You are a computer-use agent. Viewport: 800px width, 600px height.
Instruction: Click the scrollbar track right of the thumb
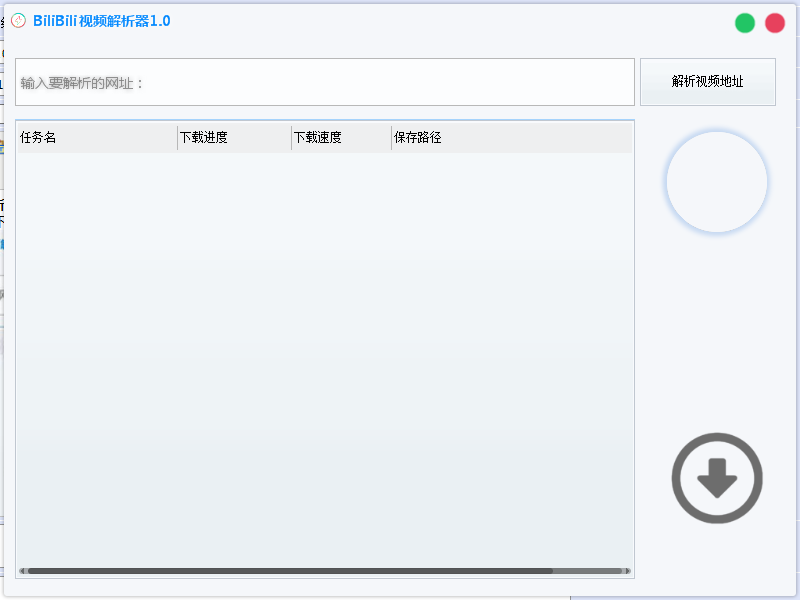point(590,570)
